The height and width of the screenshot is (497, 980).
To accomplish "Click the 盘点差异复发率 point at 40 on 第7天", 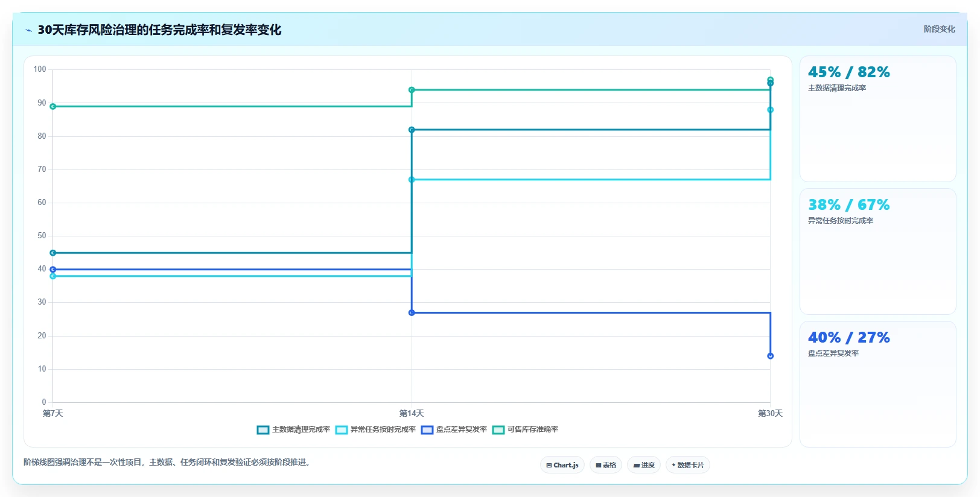I will 53,270.
